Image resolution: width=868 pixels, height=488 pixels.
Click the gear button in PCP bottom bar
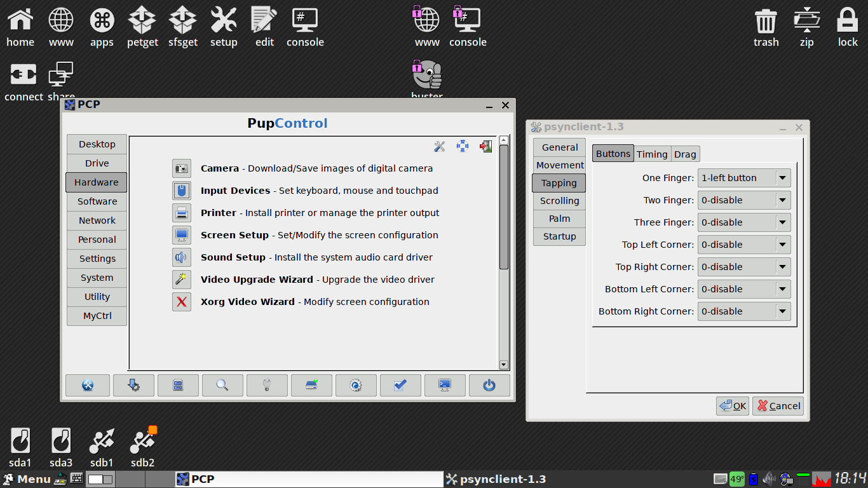pos(356,385)
